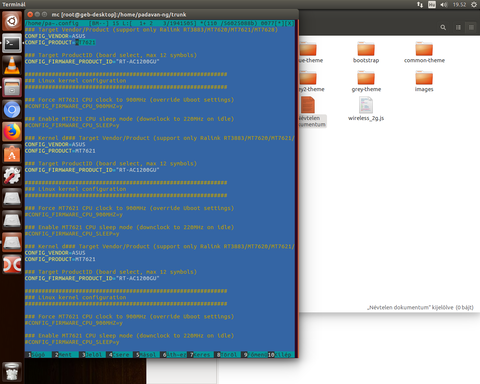Click 8 Töröl delete key in mc
The height and width of the screenshot is (384, 480).
click(x=227, y=355)
